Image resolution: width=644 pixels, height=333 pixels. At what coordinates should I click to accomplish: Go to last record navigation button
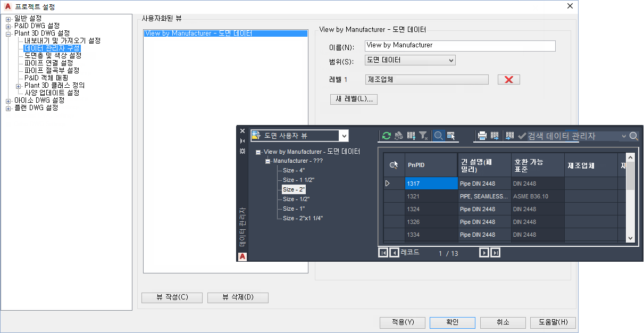click(496, 253)
